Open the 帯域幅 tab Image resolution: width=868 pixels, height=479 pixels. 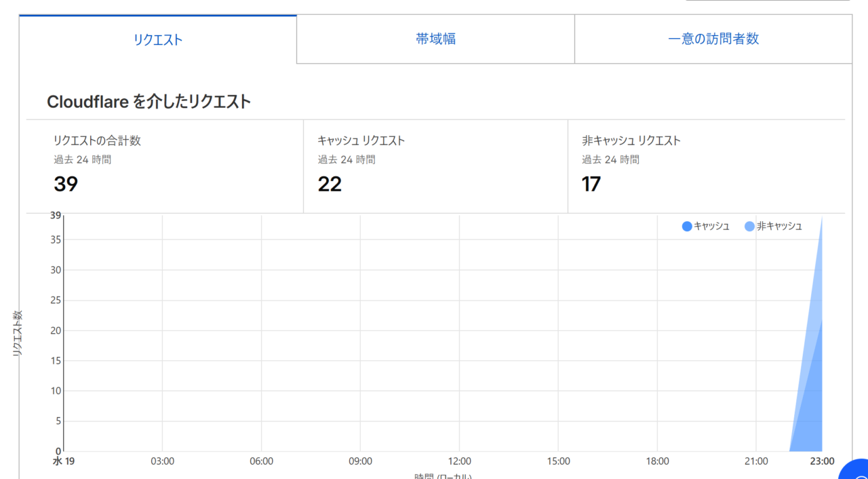435,39
